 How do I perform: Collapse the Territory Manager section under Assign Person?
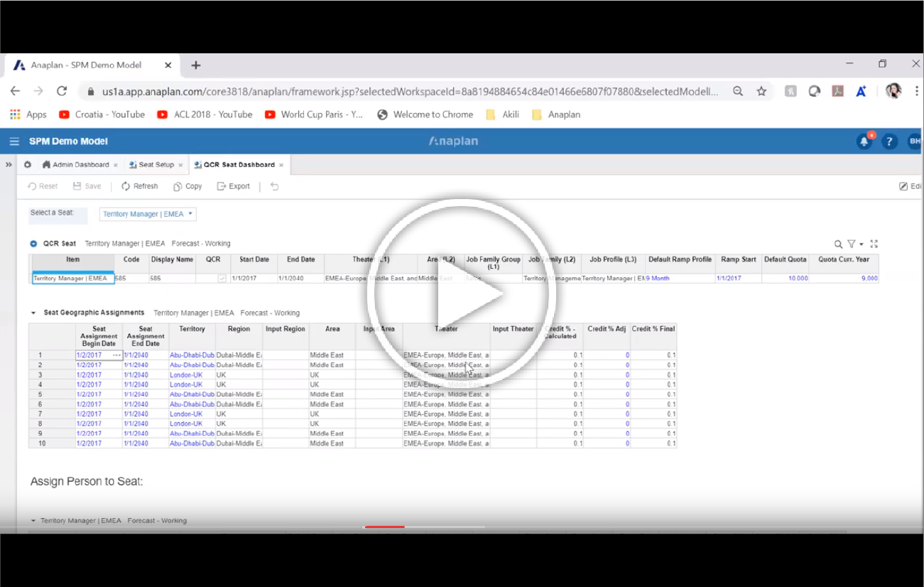tap(33, 521)
